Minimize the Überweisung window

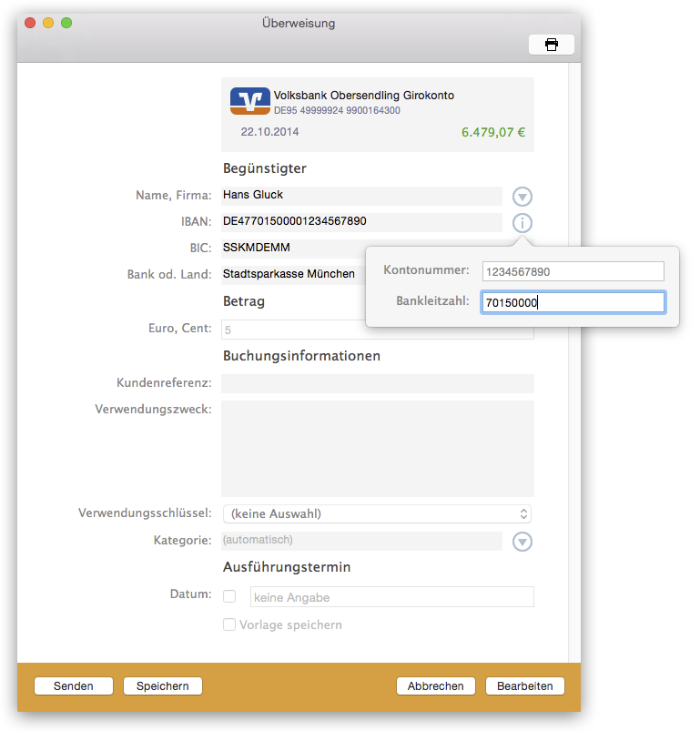tap(48, 23)
